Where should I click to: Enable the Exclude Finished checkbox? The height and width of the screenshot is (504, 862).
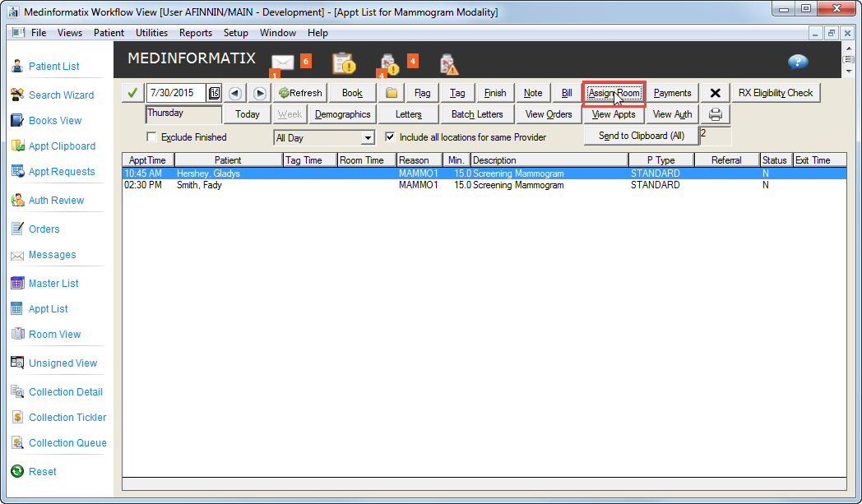click(x=151, y=137)
